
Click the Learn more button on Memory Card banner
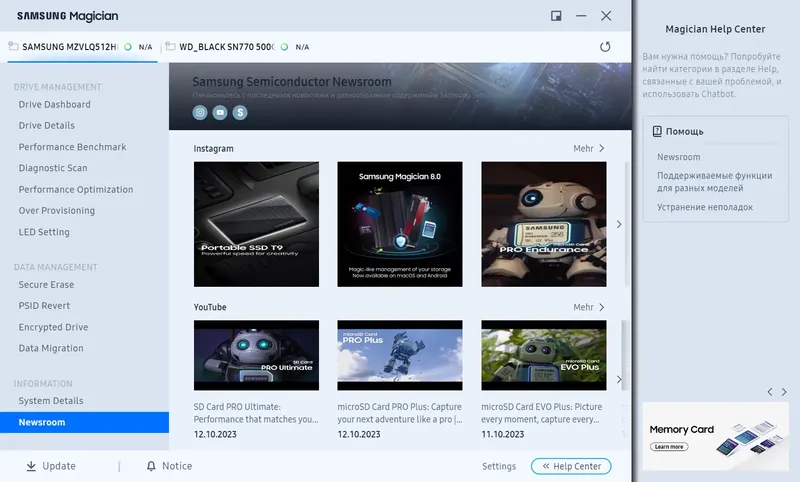(x=669, y=447)
